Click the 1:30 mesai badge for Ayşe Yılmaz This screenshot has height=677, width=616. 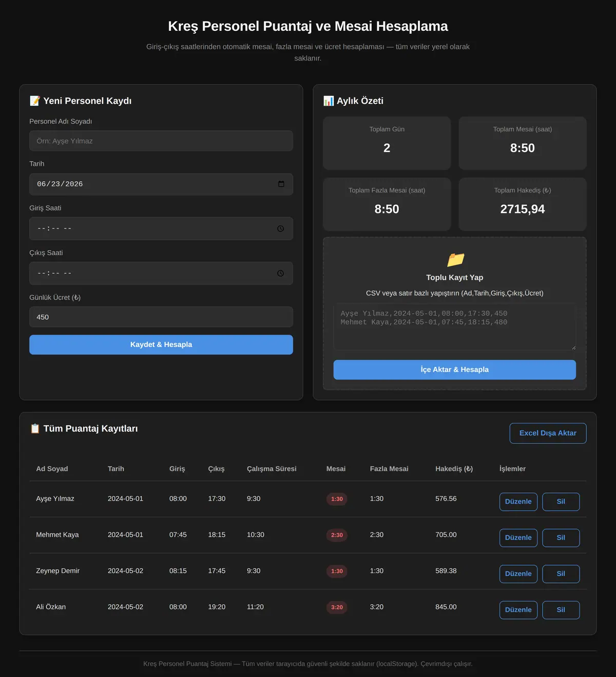tap(337, 499)
